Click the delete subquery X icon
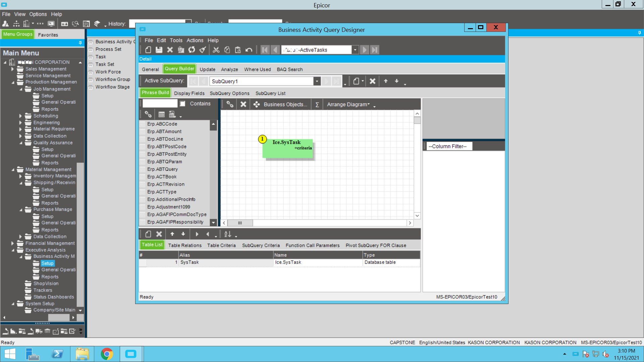The width and height of the screenshot is (644, 362). coord(372,81)
